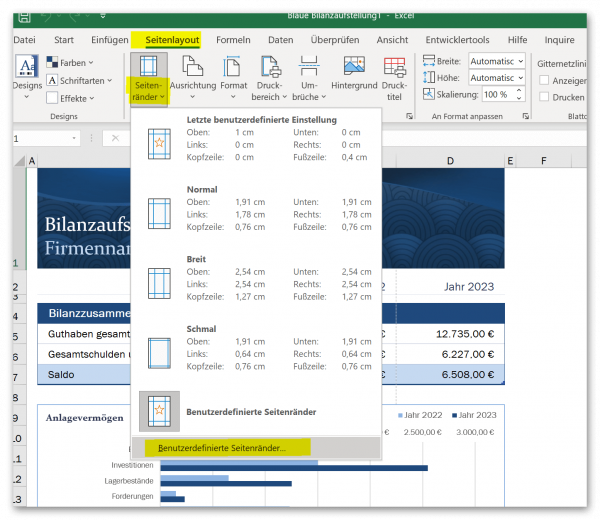Click the Skalierung 100 % input field
This screenshot has height=520, width=600.
click(x=498, y=94)
